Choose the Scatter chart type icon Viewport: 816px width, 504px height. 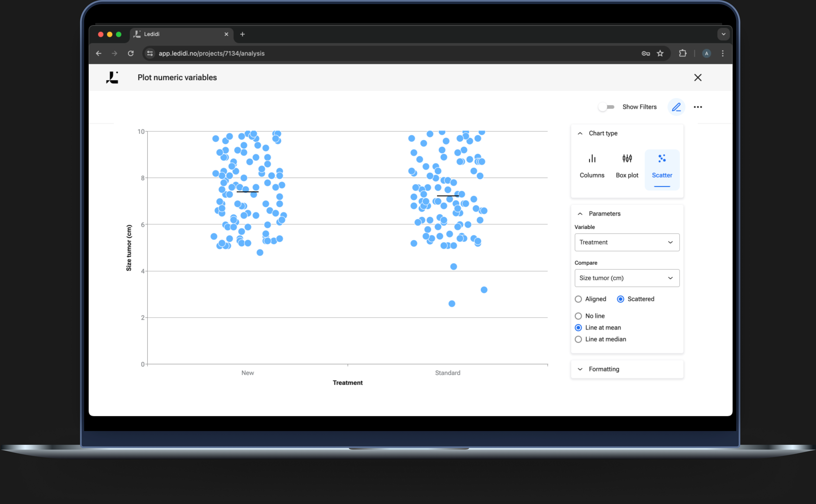point(662,159)
